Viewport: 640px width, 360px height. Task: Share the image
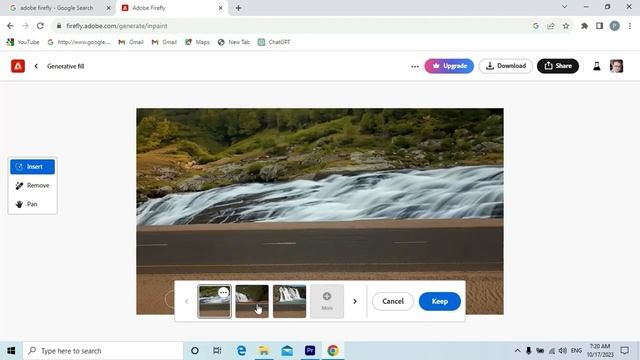coord(558,66)
